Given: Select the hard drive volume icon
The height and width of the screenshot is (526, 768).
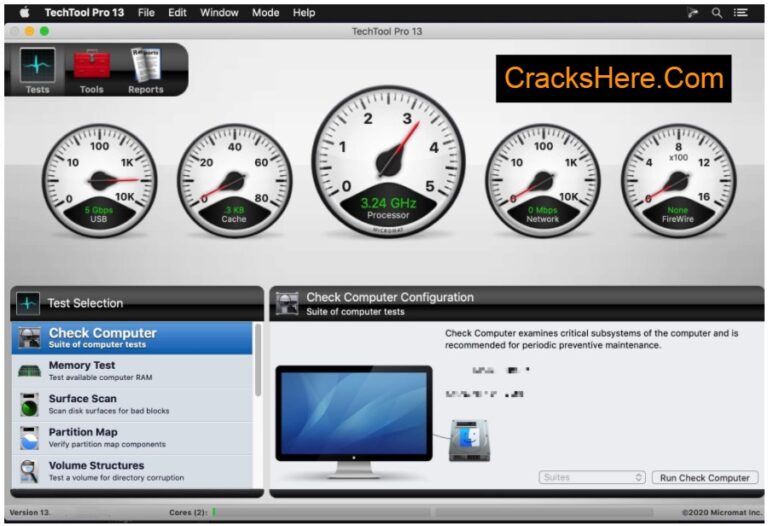Looking at the screenshot, I should [x=469, y=441].
